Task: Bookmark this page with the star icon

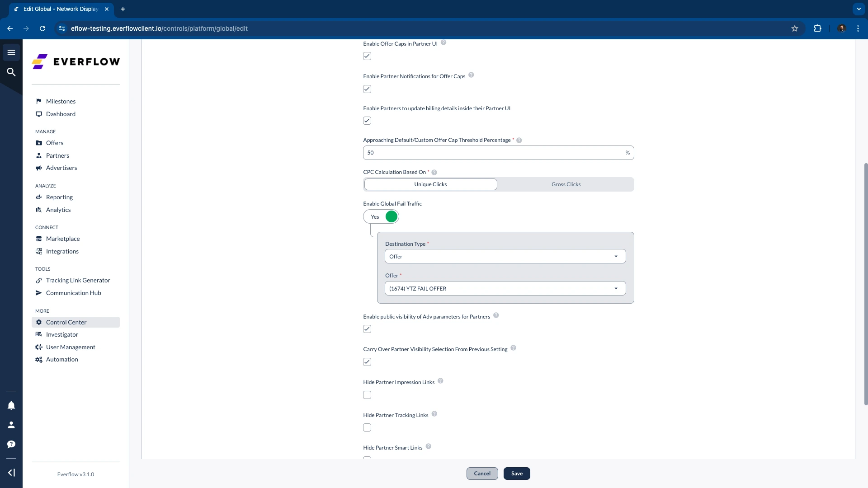Action: click(x=794, y=28)
